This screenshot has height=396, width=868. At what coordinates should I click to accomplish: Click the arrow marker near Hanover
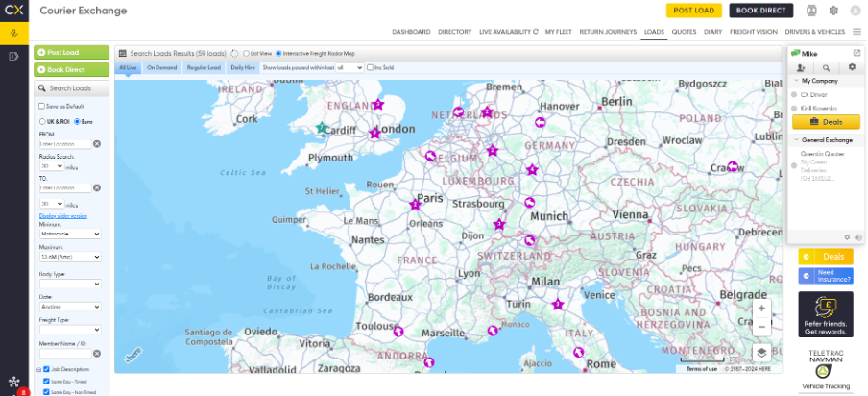point(540,122)
